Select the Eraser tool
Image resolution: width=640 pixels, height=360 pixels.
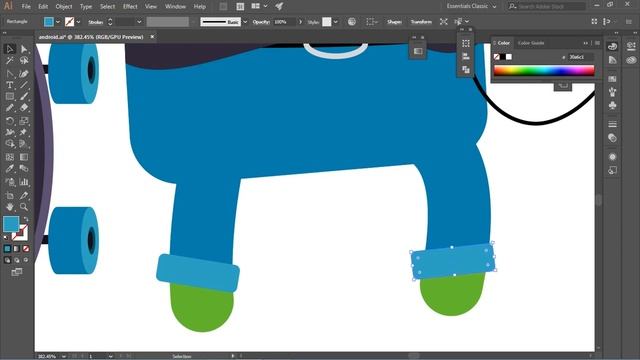tap(24, 108)
